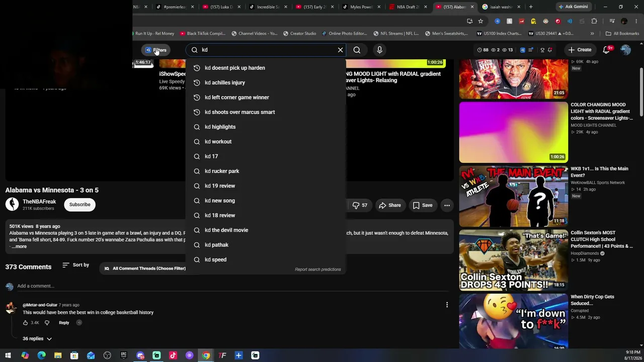Save the video to a playlist
Screen dimensions: 644x362
tap(423, 205)
